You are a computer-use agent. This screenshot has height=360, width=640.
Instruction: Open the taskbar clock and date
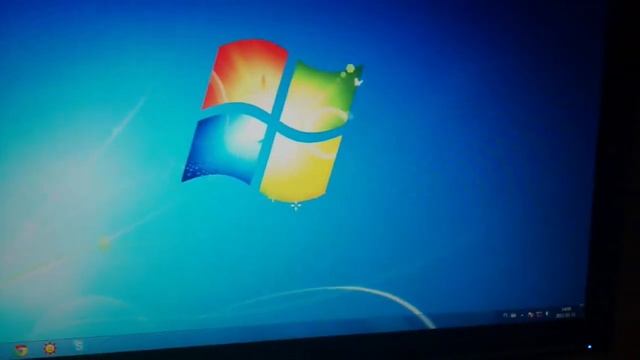click(566, 312)
